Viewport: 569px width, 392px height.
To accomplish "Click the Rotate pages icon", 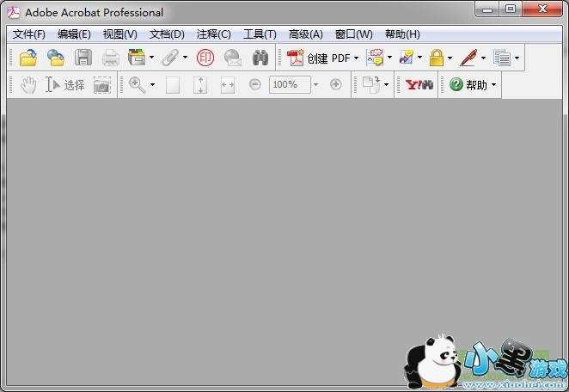I will click(371, 84).
